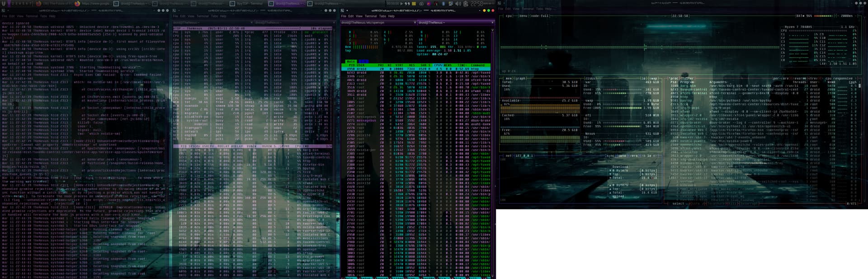The image size is (868, 279).
Task: Click the proc filter field in bpytop
Action: click(687, 78)
